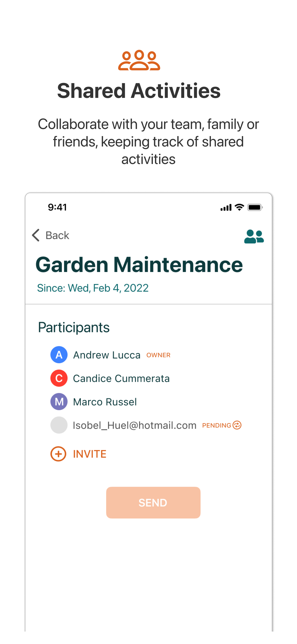Tap the OWNER badge
The image size is (297, 644).
tap(158, 355)
